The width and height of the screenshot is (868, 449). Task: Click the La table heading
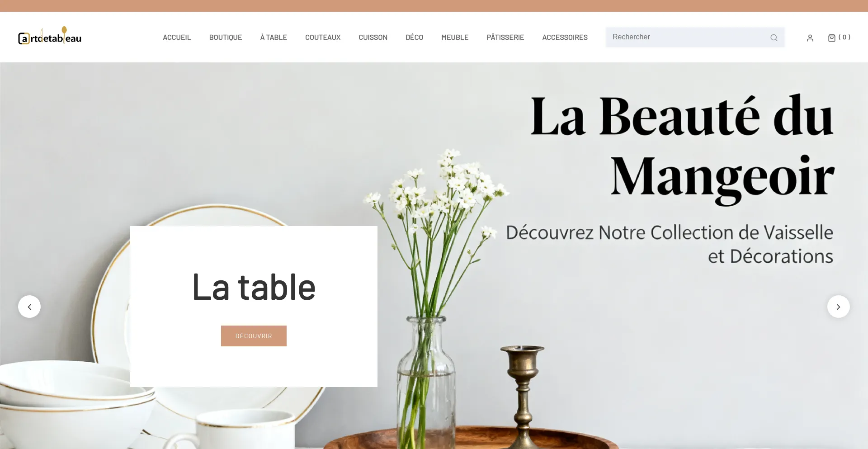[x=254, y=287]
